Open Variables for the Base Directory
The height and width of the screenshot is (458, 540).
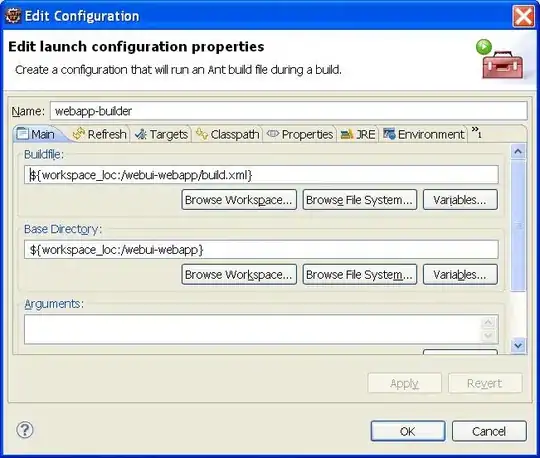click(460, 274)
